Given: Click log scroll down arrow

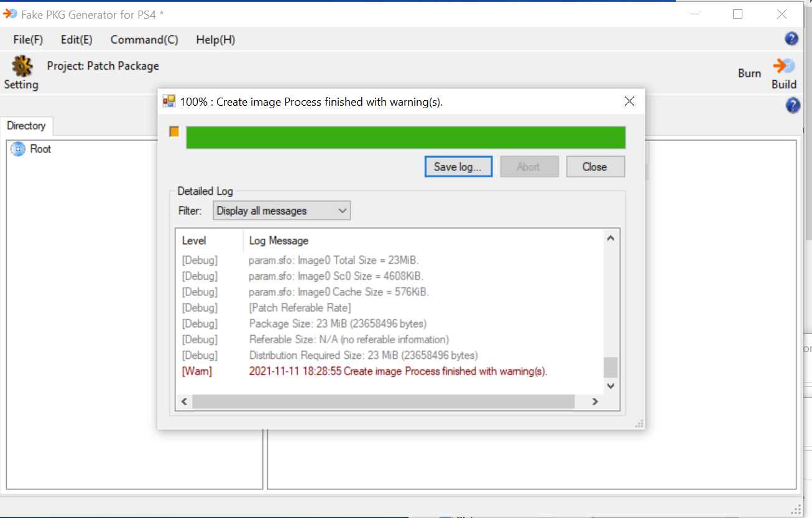Looking at the screenshot, I should (611, 386).
